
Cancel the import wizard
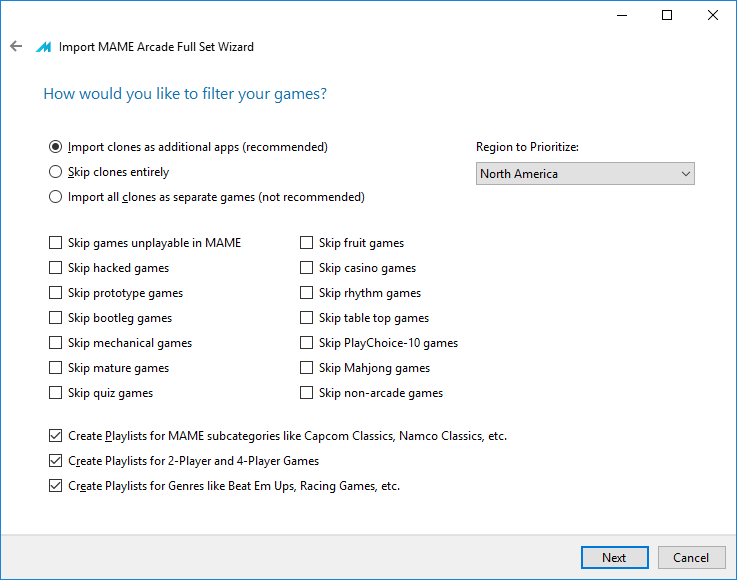coord(691,557)
